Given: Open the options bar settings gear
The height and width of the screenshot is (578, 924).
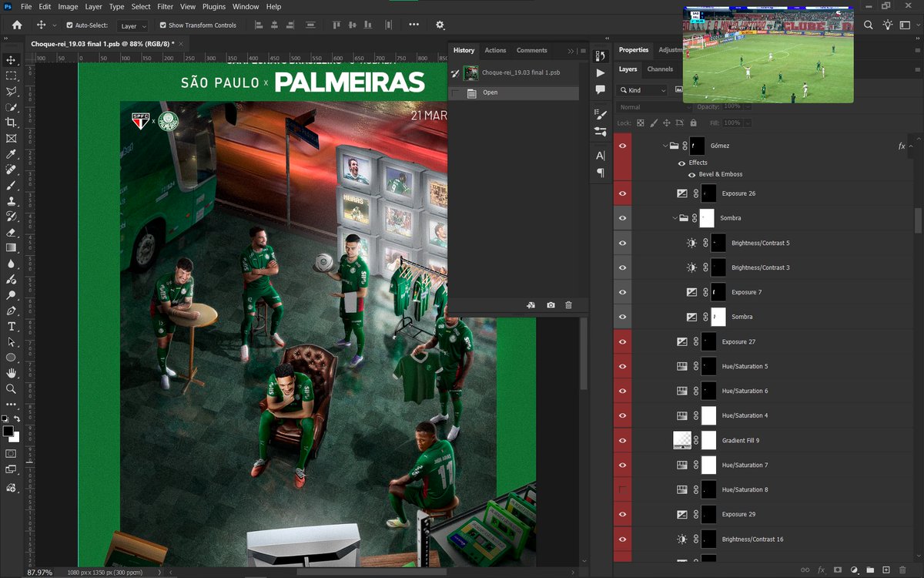Looking at the screenshot, I should pos(440,25).
